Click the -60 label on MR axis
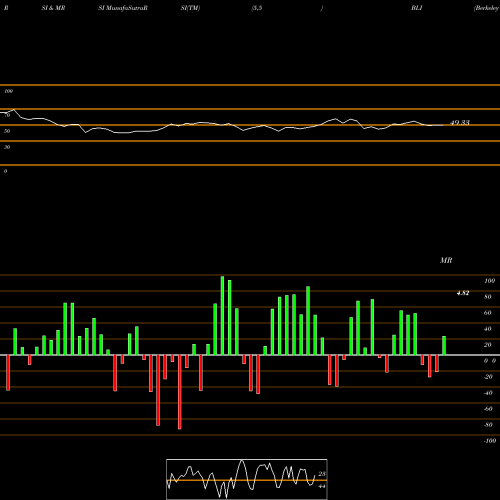 pos(488,409)
